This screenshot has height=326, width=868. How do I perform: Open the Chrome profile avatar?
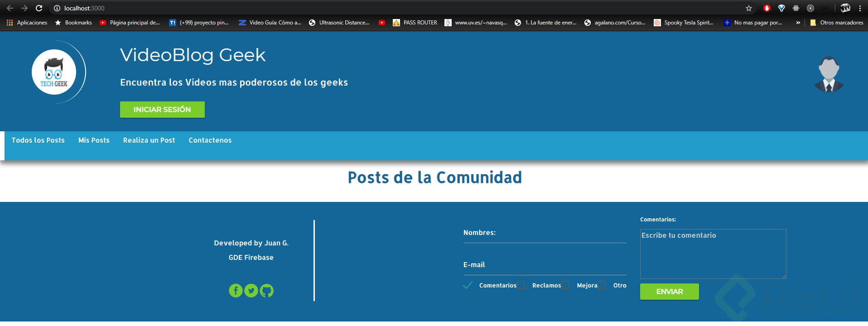pos(845,8)
